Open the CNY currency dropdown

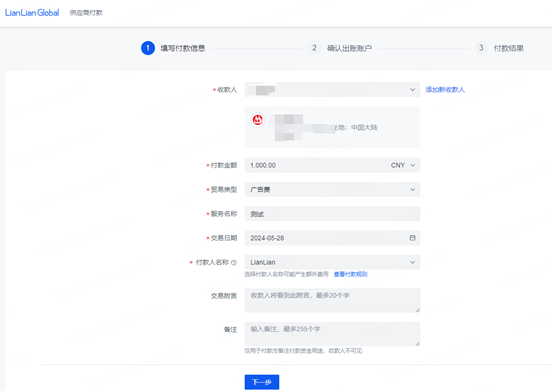[x=403, y=165]
